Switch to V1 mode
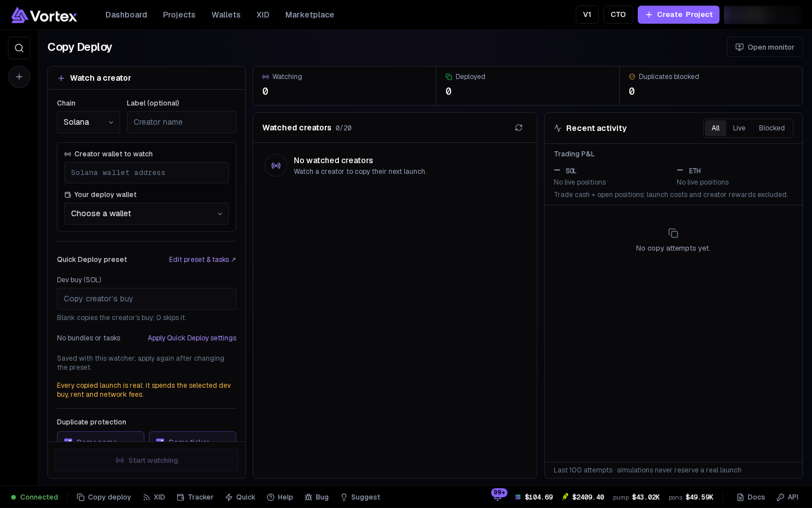This screenshot has height=508, width=812. point(587,15)
